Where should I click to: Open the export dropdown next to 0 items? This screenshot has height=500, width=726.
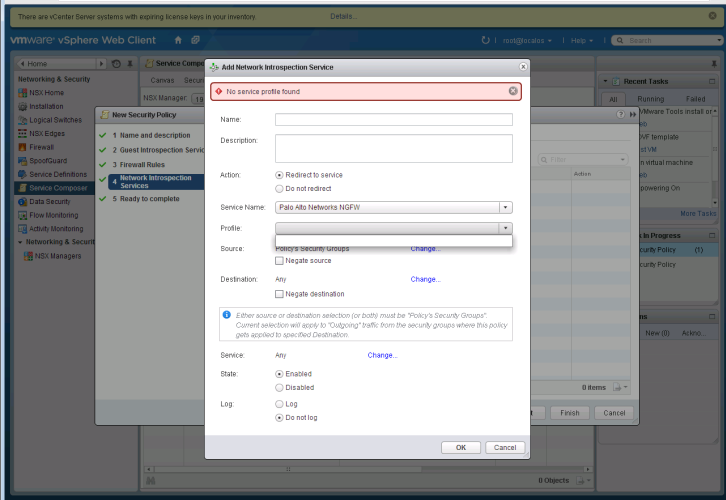click(x=620, y=387)
